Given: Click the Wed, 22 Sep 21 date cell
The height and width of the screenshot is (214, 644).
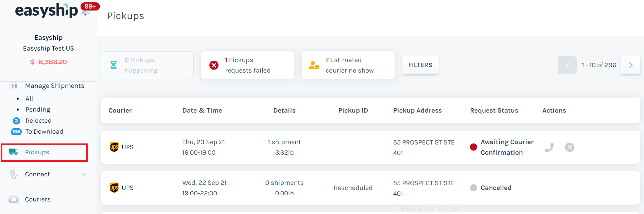Looking at the screenshot, I should [x=204, y=188].
